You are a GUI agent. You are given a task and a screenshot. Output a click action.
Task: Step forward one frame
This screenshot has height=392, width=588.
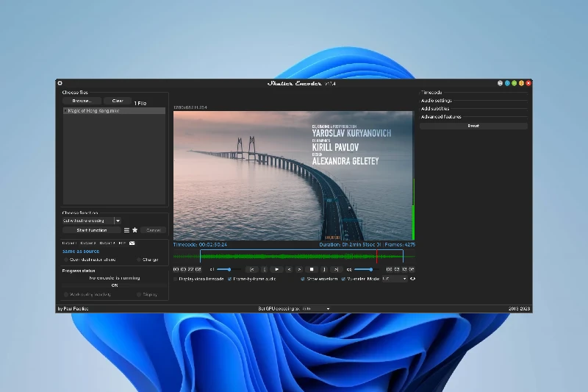click(299, 269)
